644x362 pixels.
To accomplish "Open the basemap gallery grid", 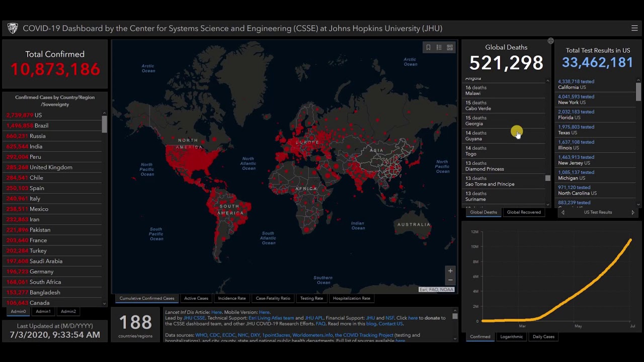I will pyautogui.click(x=450, y=47).
